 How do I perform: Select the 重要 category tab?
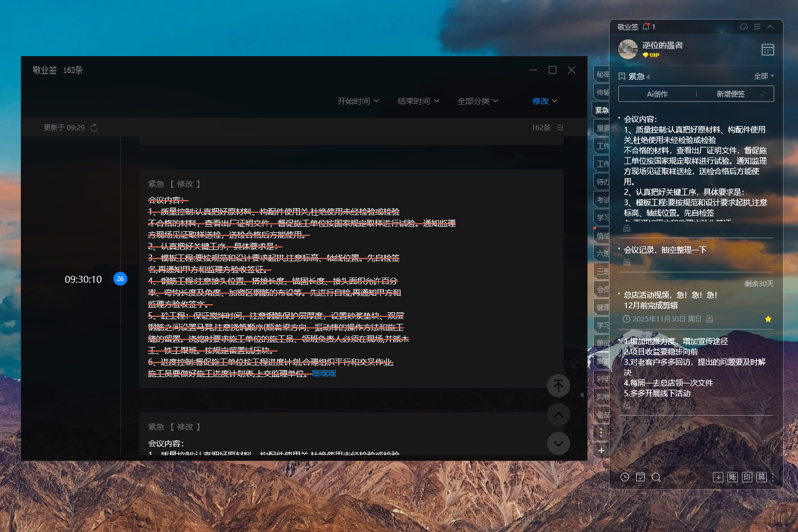(602, 128)
